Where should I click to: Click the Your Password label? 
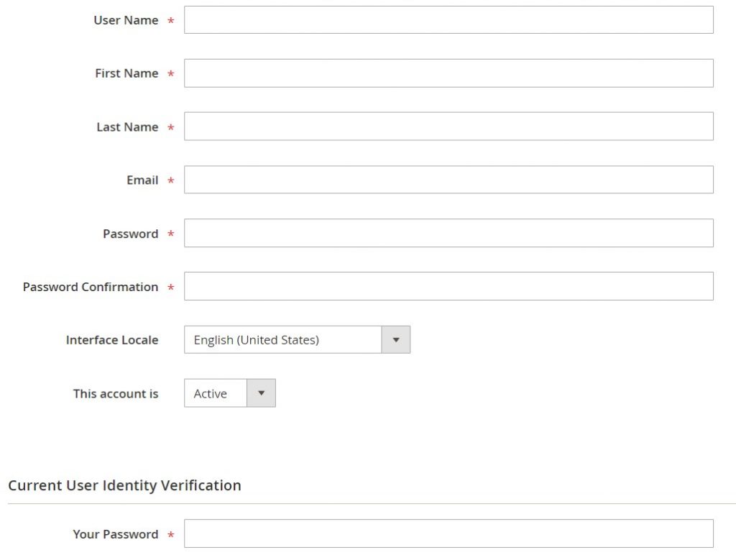tap(115, 534)
